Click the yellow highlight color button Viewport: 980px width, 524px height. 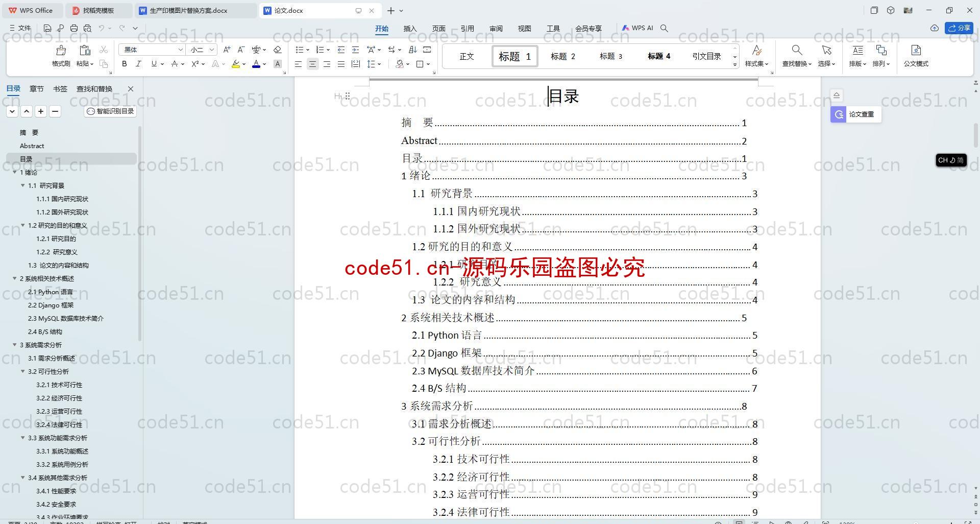235,64
